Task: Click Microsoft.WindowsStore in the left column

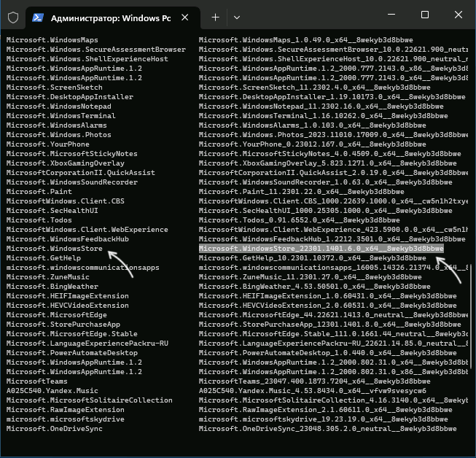Action: [x=55, y=249]
